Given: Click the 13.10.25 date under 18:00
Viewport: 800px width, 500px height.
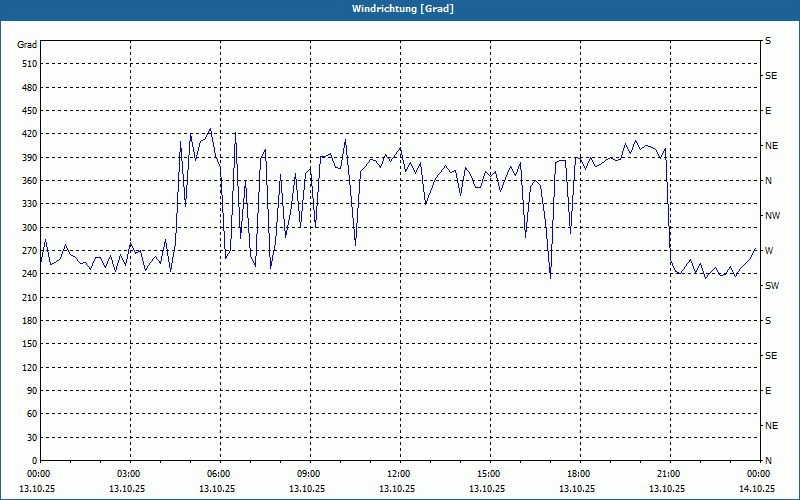Looking at the screenshot, I should tap(577, 488).
